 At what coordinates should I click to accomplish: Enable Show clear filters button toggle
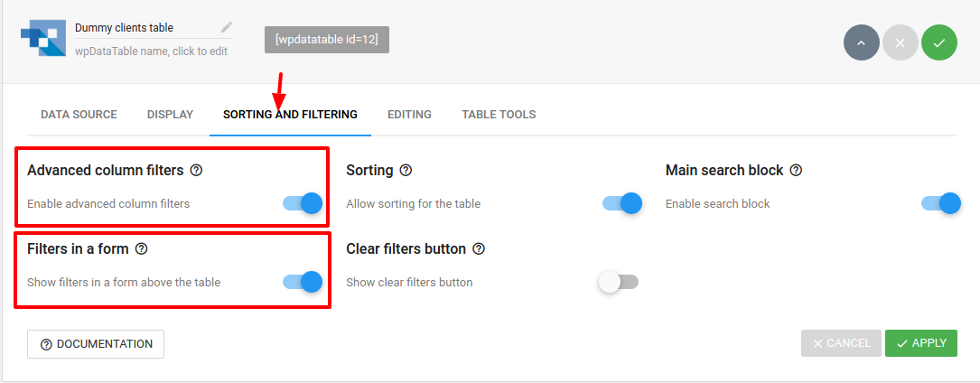(x=618, y=282)
